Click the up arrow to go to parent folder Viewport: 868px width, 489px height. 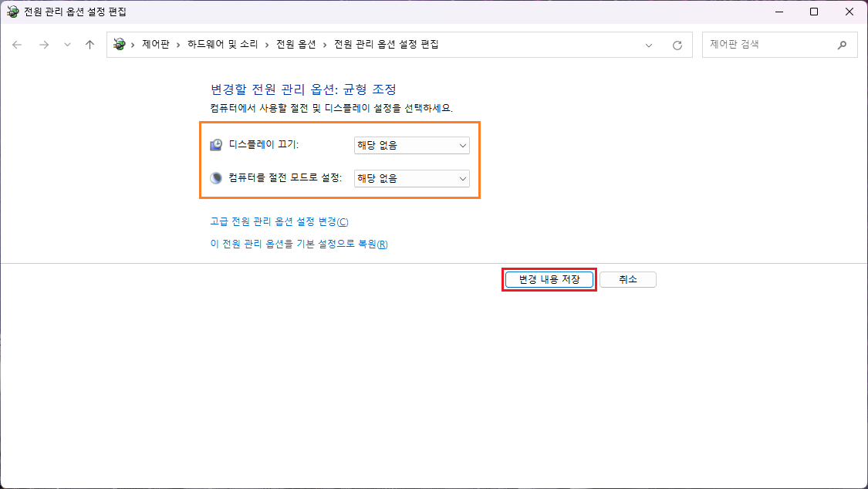click(90, 45)
